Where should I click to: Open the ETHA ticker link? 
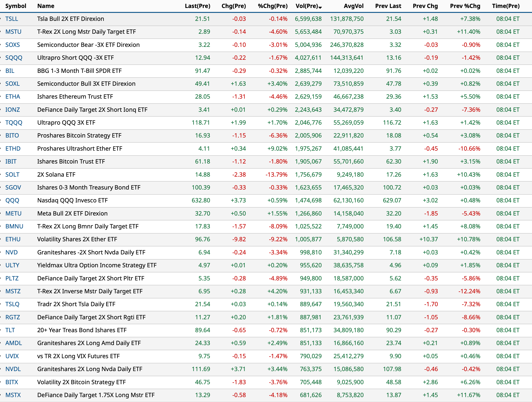[12, 97]
